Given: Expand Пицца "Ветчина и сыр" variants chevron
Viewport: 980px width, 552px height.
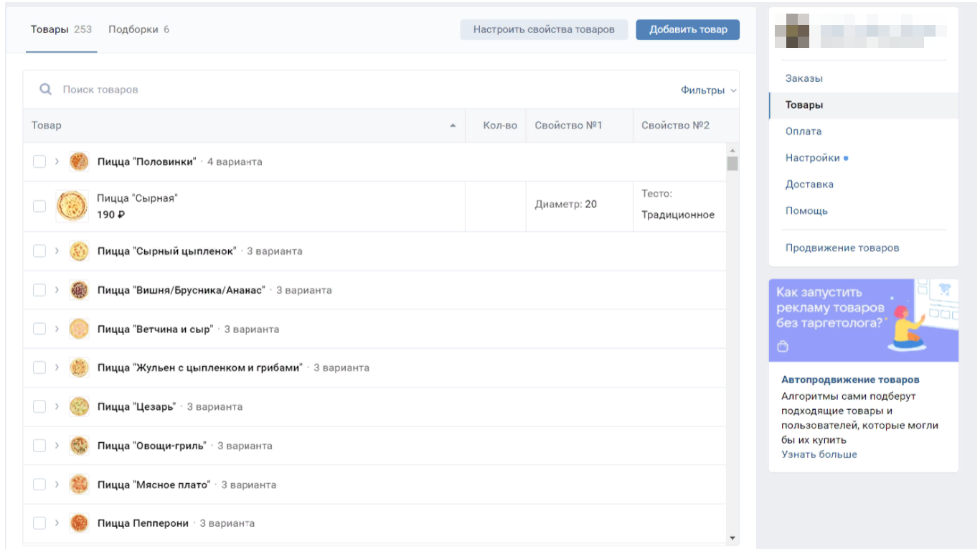Looking at the screenshot, I should [x=57, y=329].
